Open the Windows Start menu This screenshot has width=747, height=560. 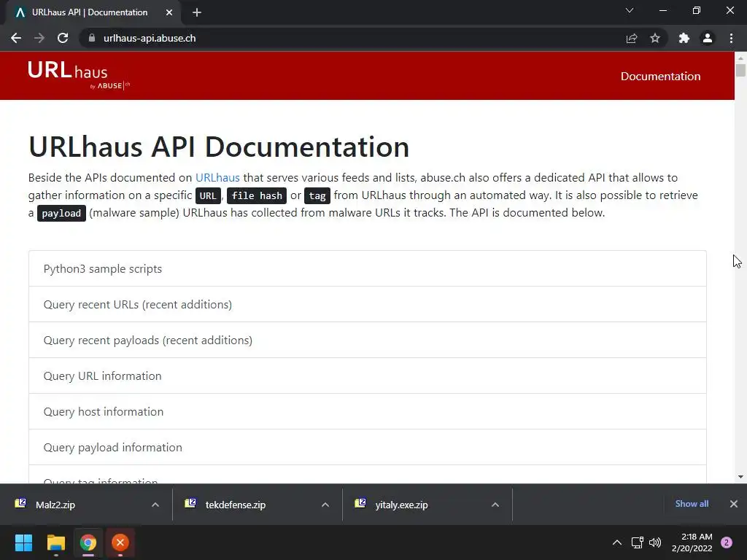pos(23,542)
